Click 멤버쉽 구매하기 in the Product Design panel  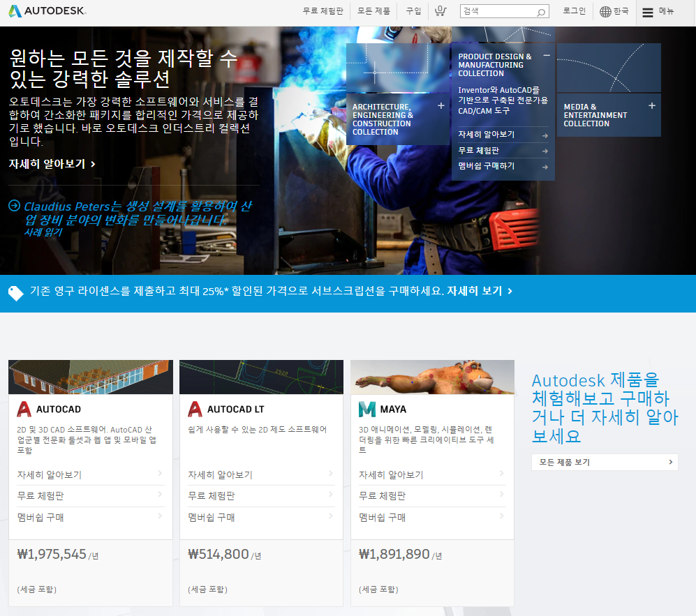487,166
